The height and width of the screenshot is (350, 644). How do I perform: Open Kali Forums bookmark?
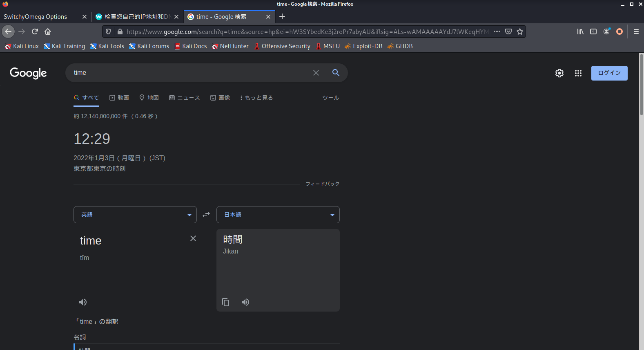pos(149,46)
